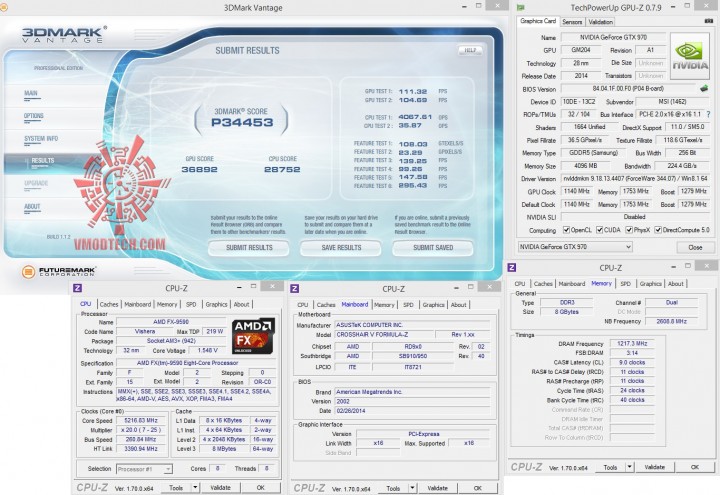Switch to the Validation tab in GPU-Z
720x495 pixels.
(x=600, y=22)
